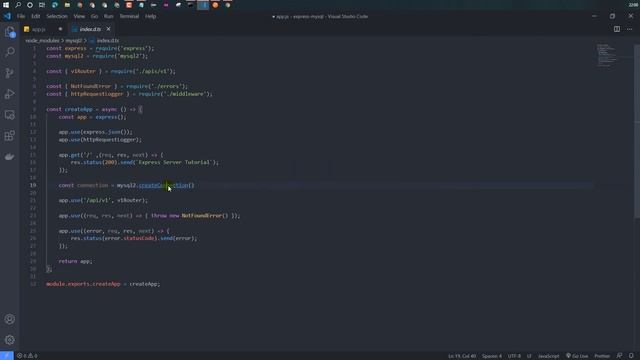This screenshot has height=360, width=640.
Task: Open the node_modules breadcrumb
Action: [x=42, y=40]
